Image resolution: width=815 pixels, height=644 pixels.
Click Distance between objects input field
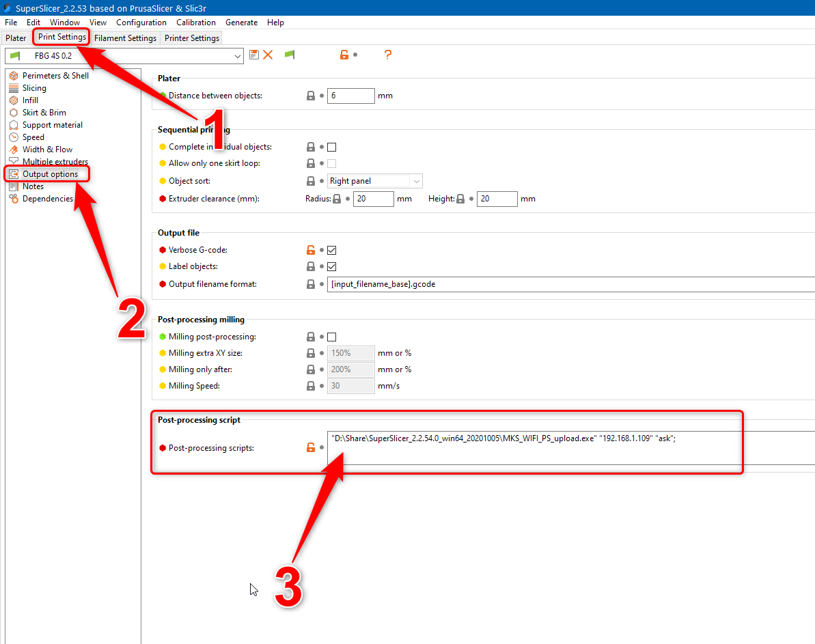351,96
